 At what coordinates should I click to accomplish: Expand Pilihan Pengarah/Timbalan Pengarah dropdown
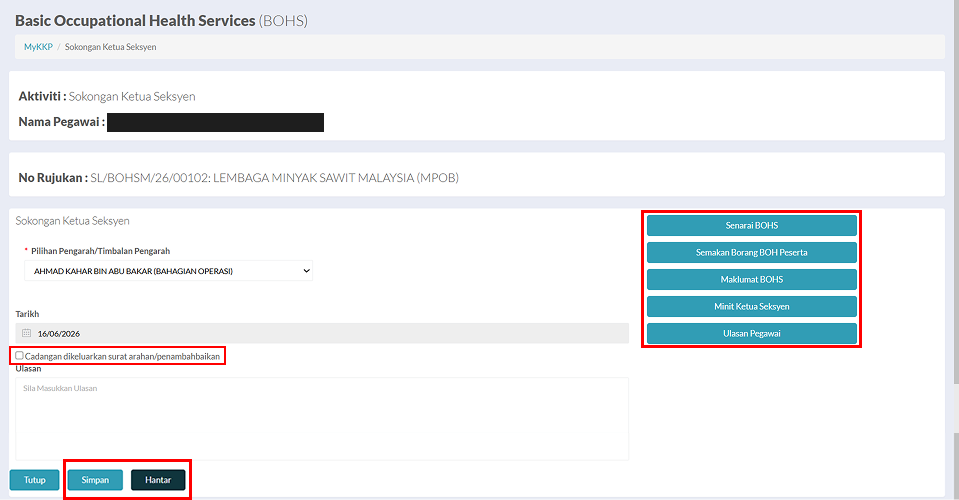point(168,271)
